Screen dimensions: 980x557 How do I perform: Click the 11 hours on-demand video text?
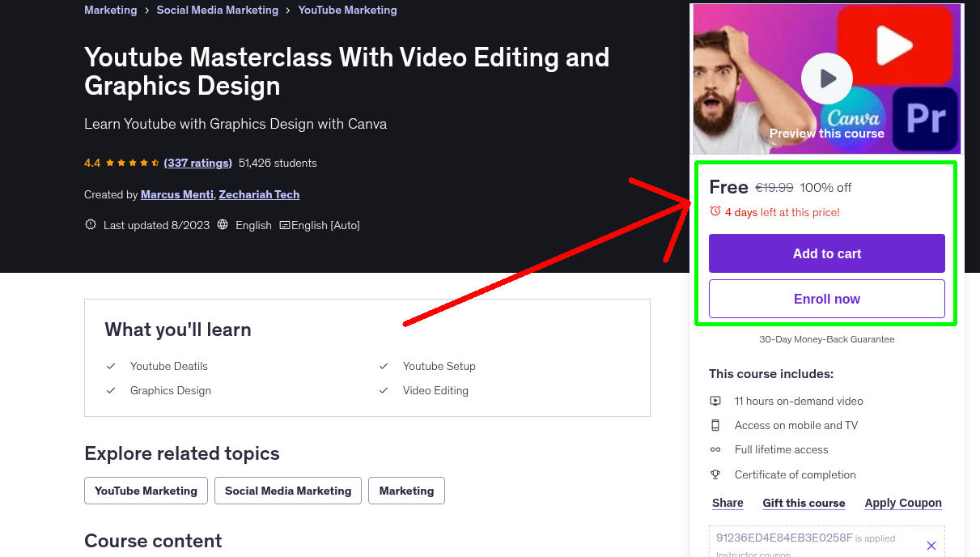[x=799, y=401]
